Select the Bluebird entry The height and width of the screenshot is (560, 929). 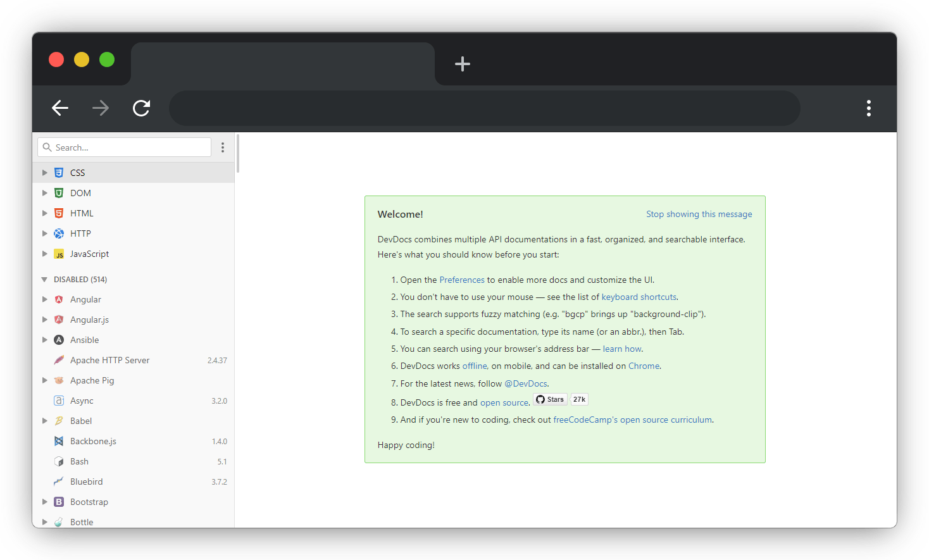coord(134,482)
